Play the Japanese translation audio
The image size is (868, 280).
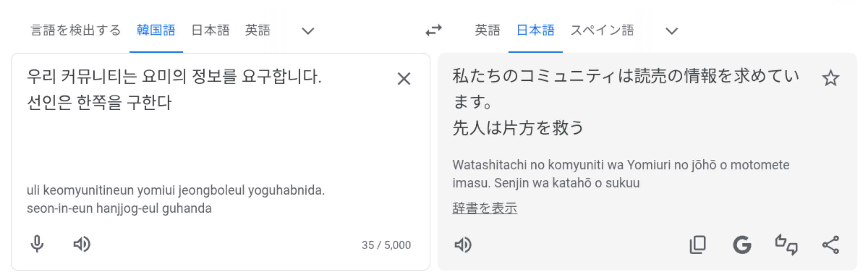463,245
